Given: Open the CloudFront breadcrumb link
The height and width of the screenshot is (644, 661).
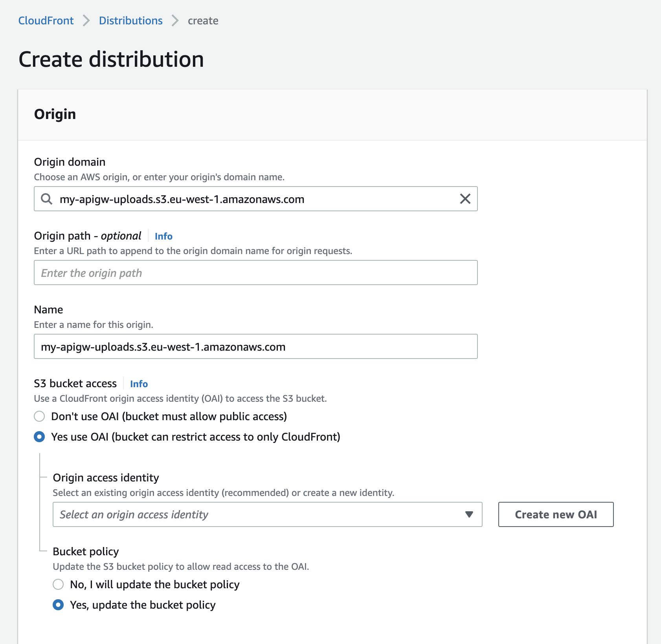Looking at the screenshot, I should (46, 20).
